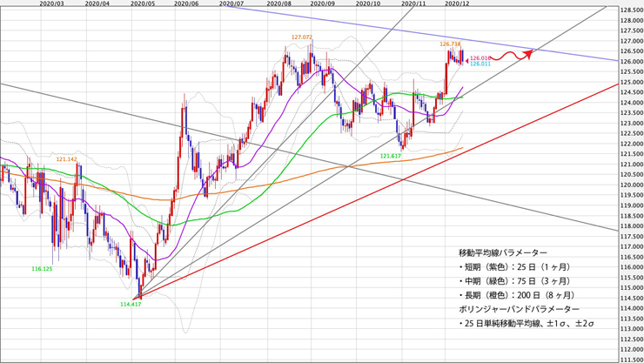This screenshot has width=644, height=363.
Task: Click the 2020/08 date label
Action: [278, 3]
